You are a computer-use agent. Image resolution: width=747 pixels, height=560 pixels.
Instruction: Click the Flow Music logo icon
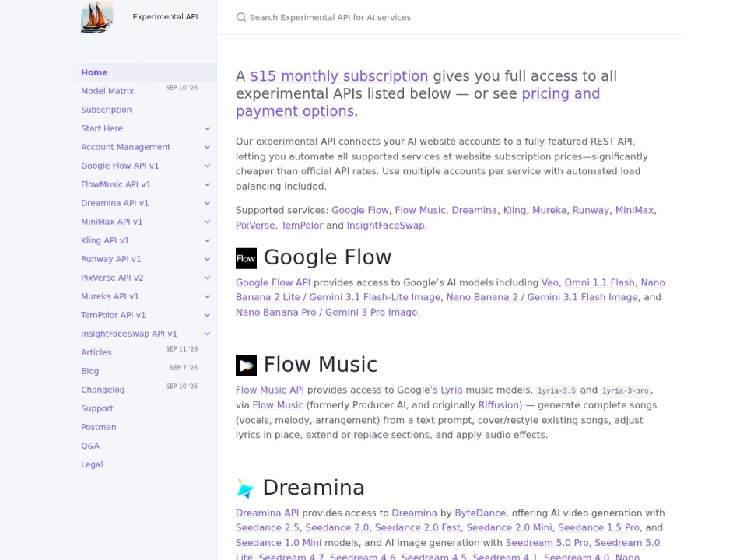point(246,366)
